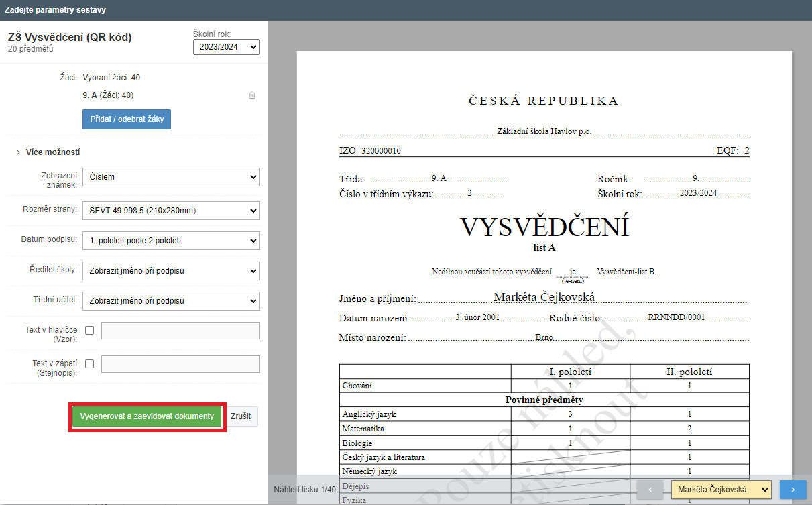
Task: Click the ČESKÁ REPUBLIKA title in preview
Action: pyautogui.click(x=544, y=101)
